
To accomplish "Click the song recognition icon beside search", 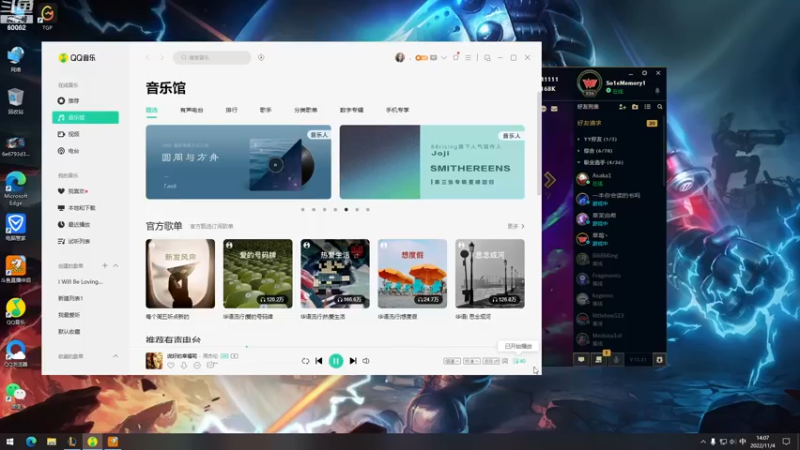I will [x=261, y=58].
